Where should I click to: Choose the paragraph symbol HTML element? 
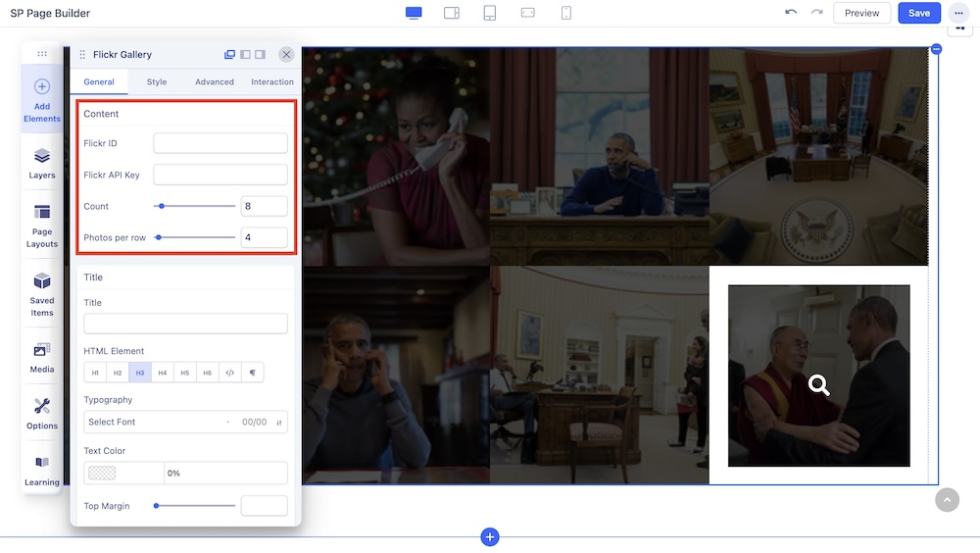(x=252, y=373)
